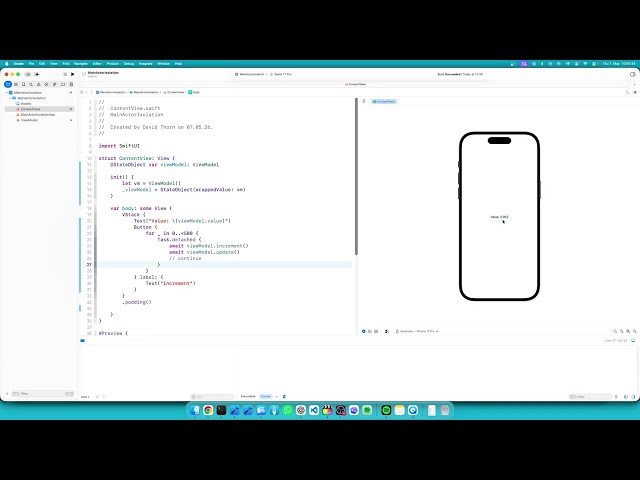640x480 pixels.
Task: Click the ContentView preview chip
Action: point(384,101)
